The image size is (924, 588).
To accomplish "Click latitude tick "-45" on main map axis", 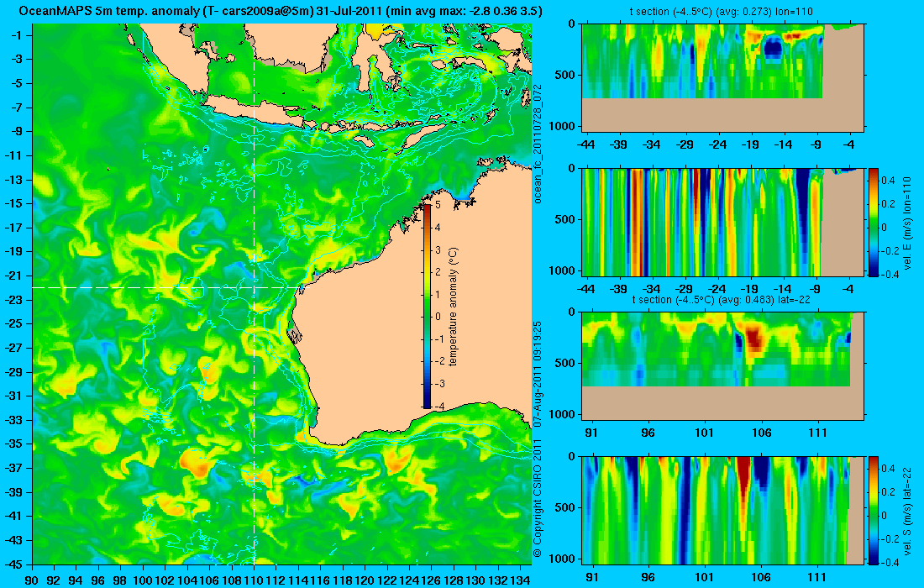I will pos(14,564).
